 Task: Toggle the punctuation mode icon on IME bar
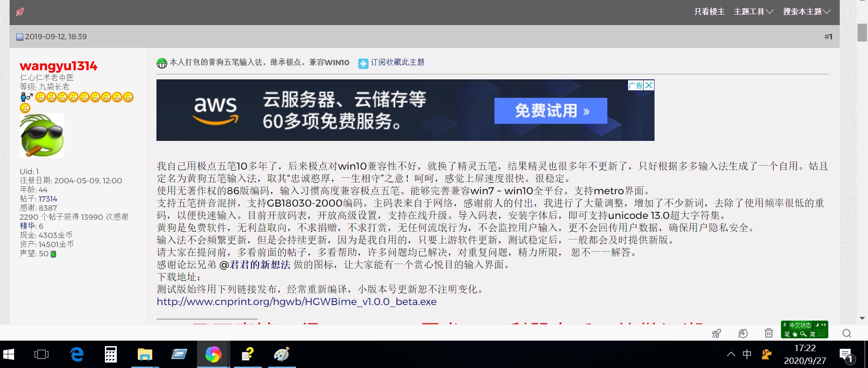tap(824, 325)
